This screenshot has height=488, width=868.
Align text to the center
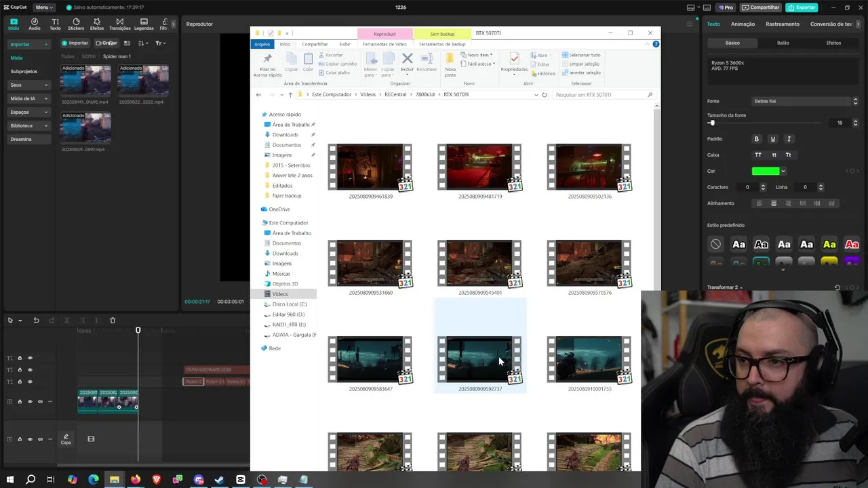click(774, 203)
